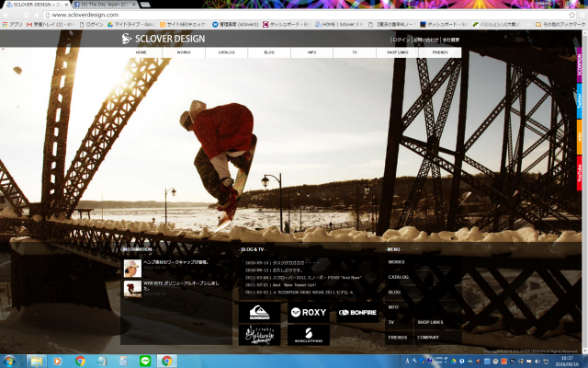
Task: Select WORKS in the bottom MENU panel
Action: (396, 262)
